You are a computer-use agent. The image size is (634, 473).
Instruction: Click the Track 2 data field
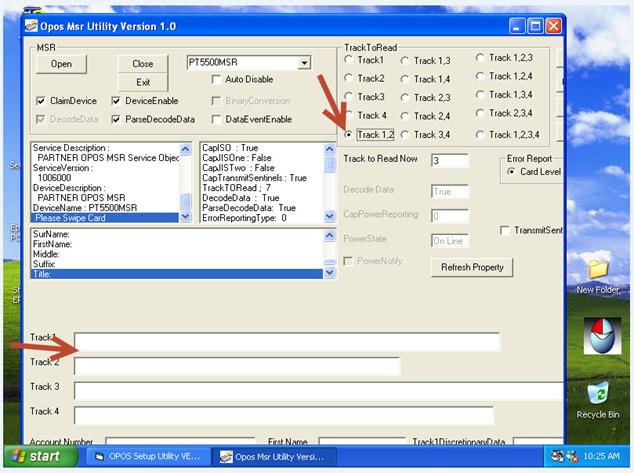click(x=237, y=366)
